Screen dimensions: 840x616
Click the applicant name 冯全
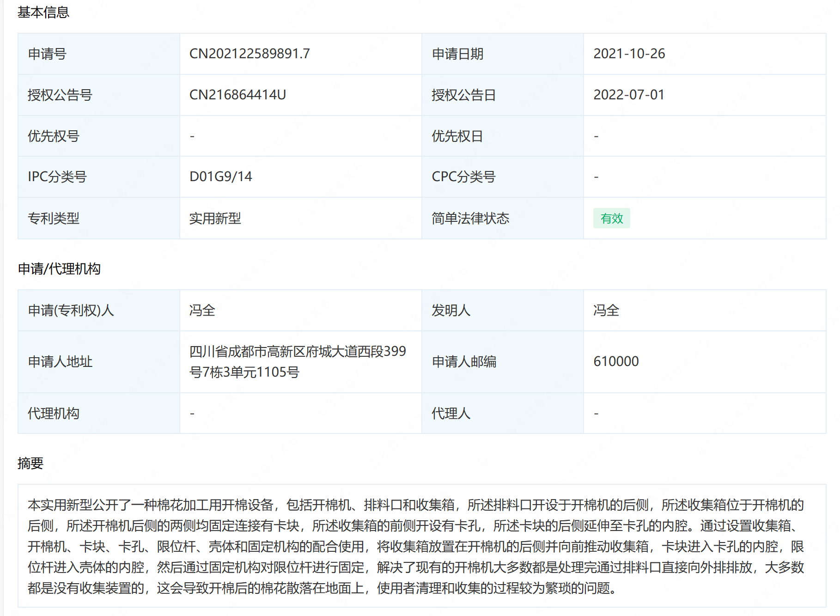tap(202, 310)
